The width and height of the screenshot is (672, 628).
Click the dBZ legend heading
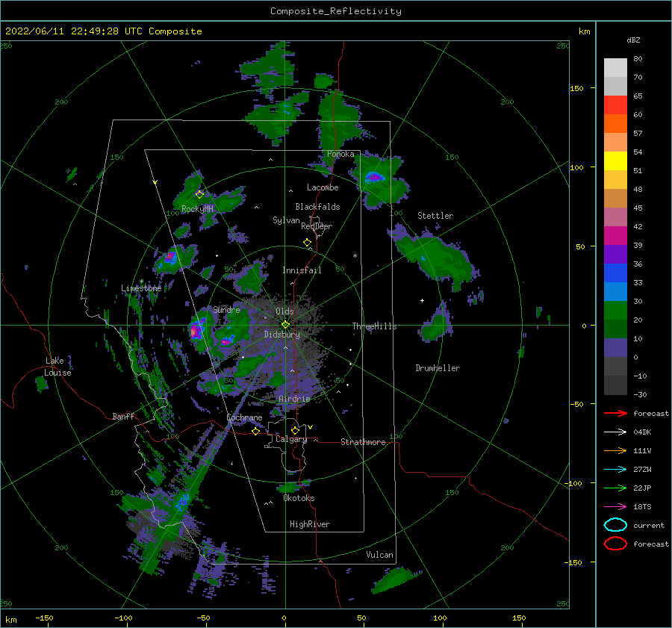pyautogui.click(x=633, y=40)
